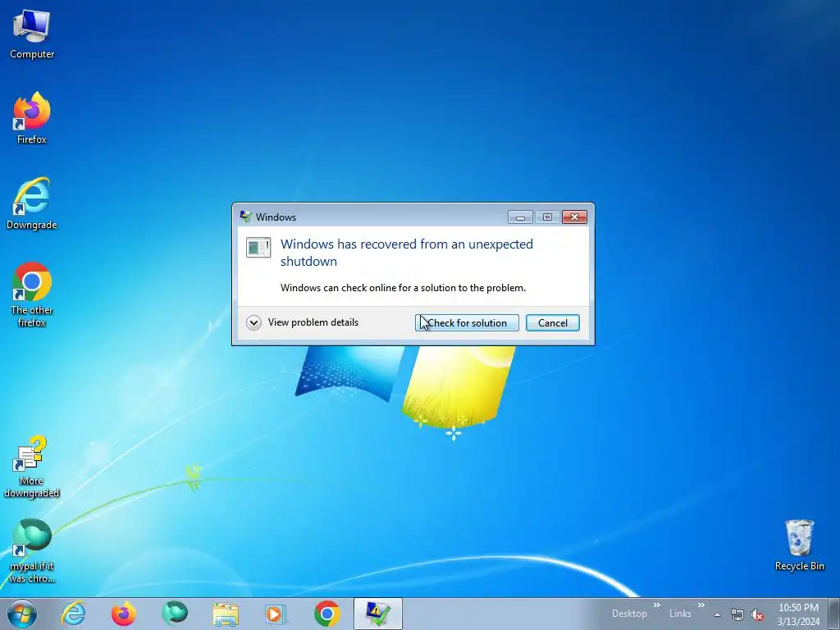This screenshot has height=630, width=840.
Task: Expand the Desktop toolbar chevron
Action: pos(657,605)
